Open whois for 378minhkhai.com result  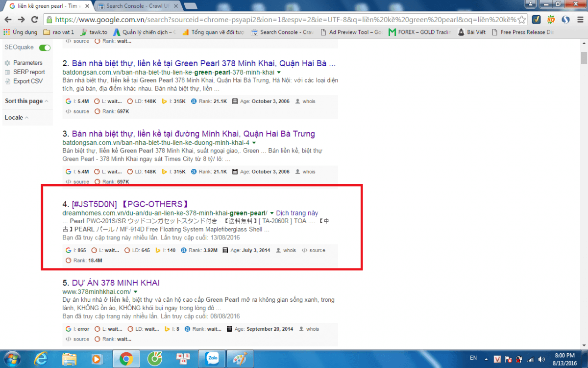[x=309, y=329]
